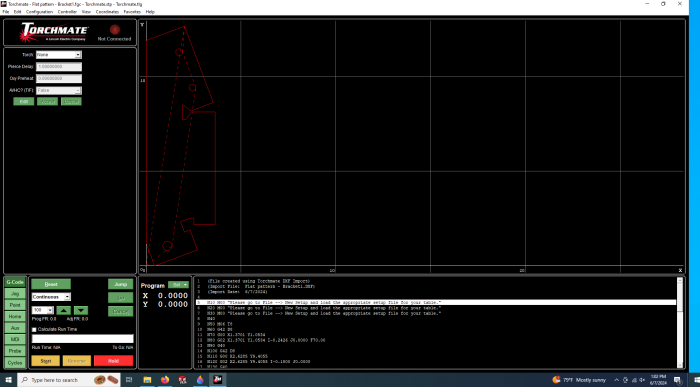Click the Oxy Preheat value field
This screenshot has height=387, width=700.
coord(59,79)
